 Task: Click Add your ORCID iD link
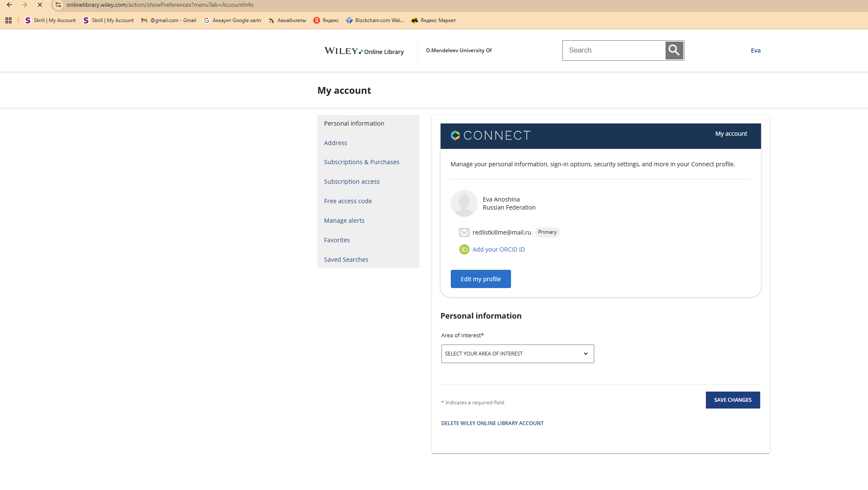pyautogui.click(x=498, y=249)
